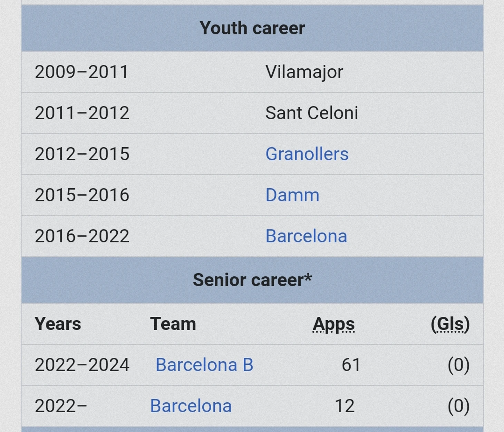
Task: Click the Team column header
Action: point(173,324)
